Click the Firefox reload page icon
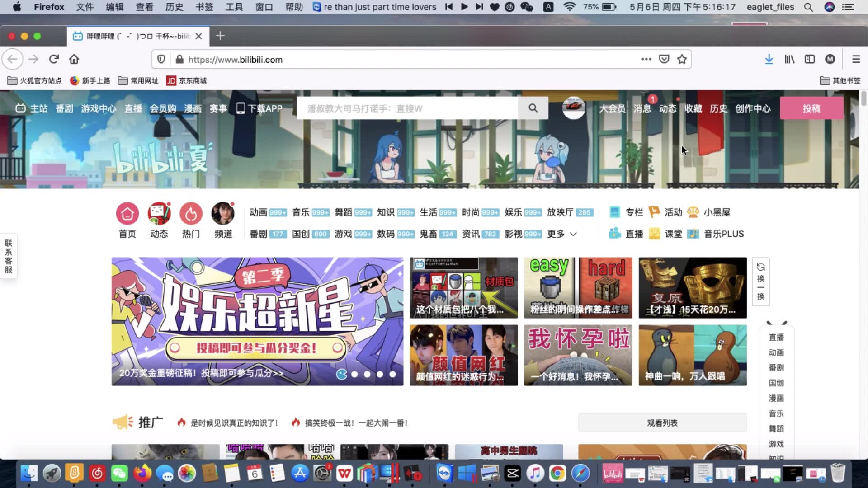Viewport: 868px width, 488px height. click(x=54, y=59)
